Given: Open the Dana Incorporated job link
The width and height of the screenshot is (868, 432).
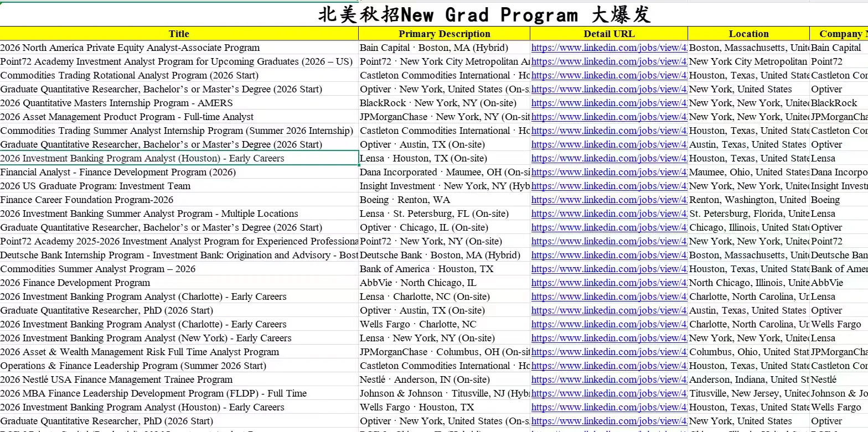Looking at the screenshot, I should [x=609, y=173].
